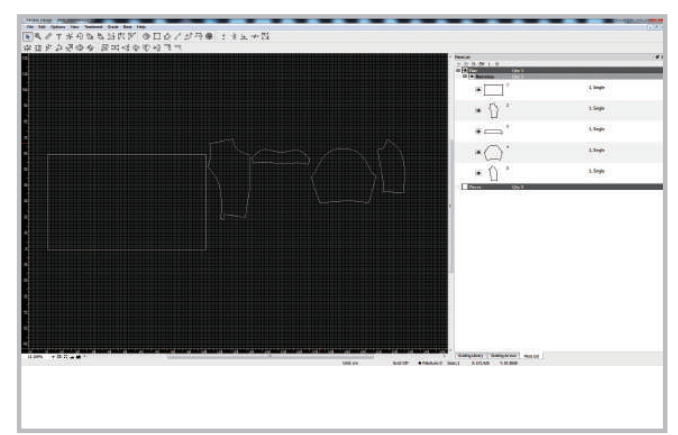Select the rectangle shape tool
Screen dimensions: 678x435
pos(157,37)
